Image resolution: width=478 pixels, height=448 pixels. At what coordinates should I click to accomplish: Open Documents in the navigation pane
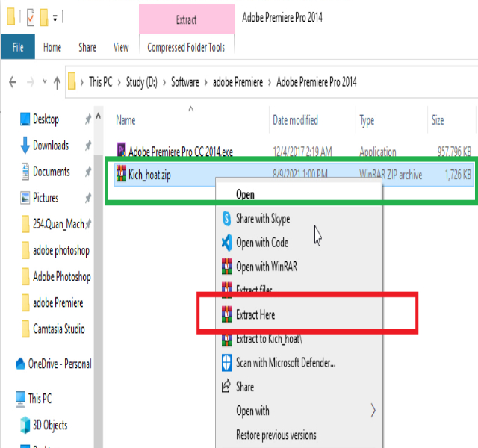point(52,172)
